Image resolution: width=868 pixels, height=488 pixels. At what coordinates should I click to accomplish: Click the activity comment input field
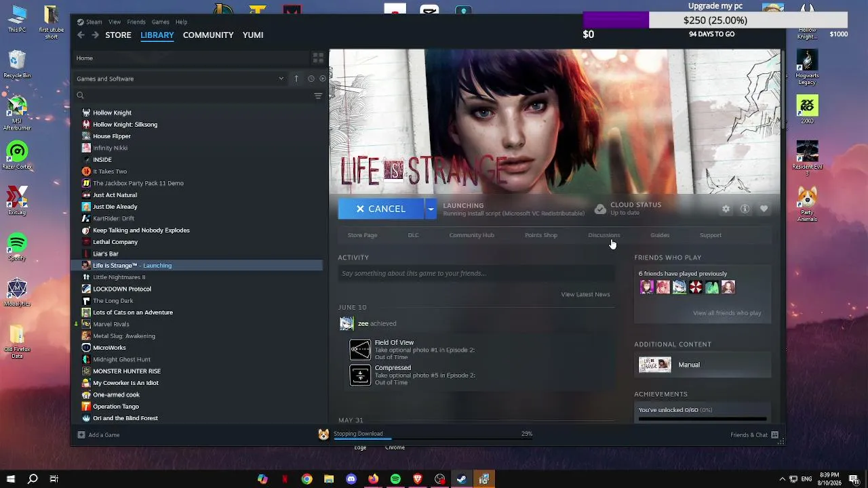(x=476, y=273)
